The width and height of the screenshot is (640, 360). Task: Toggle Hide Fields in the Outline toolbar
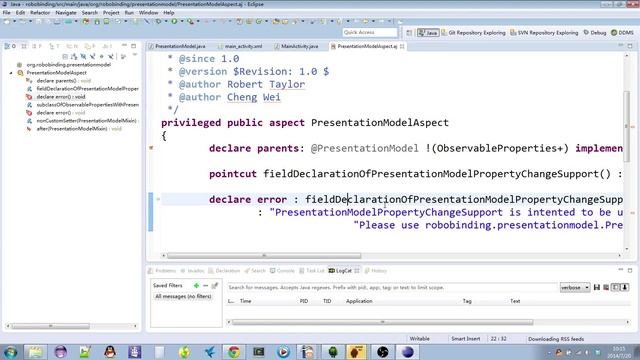(x=83, y=56)
